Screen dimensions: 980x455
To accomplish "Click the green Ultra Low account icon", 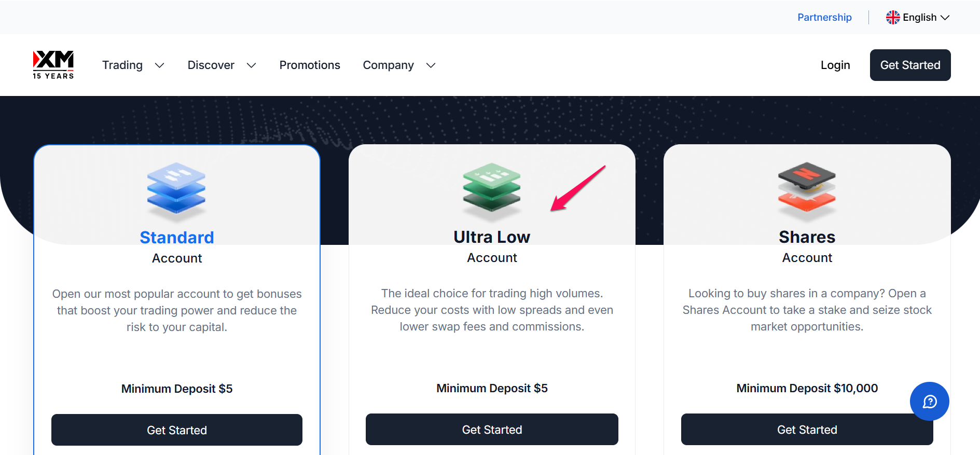I will [x=491, y=189].
